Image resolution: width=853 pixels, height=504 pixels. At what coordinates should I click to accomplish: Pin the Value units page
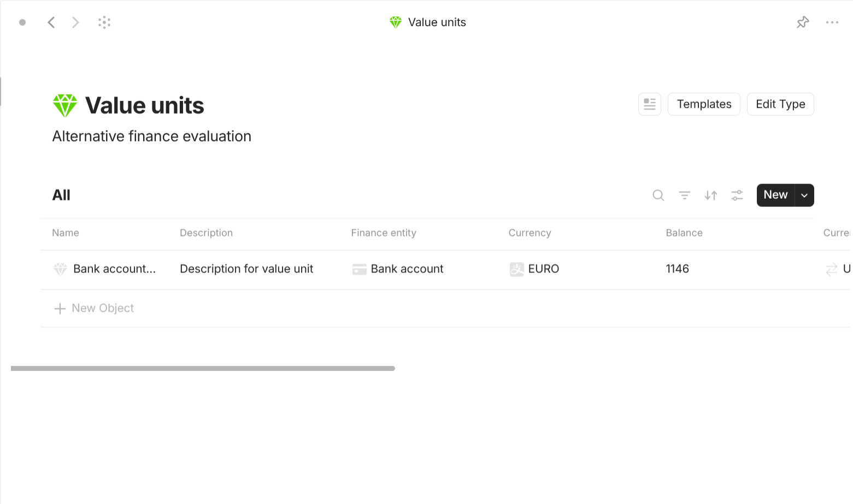pos(803,22)
